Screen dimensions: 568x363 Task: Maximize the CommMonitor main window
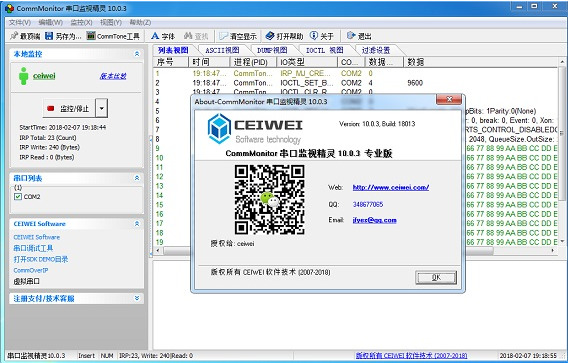click(535, 7)
